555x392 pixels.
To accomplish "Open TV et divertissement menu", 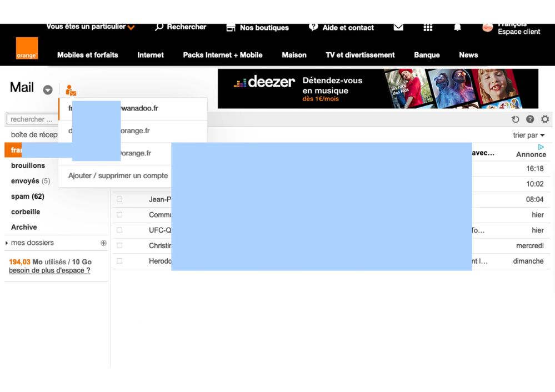I will tap(360, 55).
